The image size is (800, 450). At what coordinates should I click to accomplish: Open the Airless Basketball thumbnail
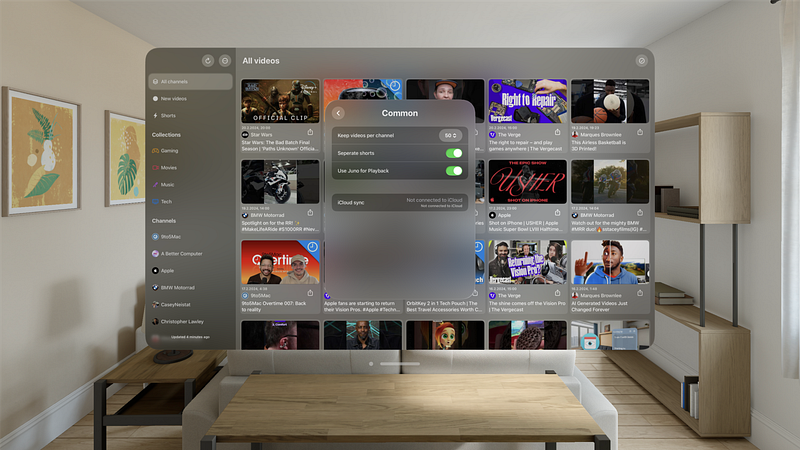click(x=610, y=101)
